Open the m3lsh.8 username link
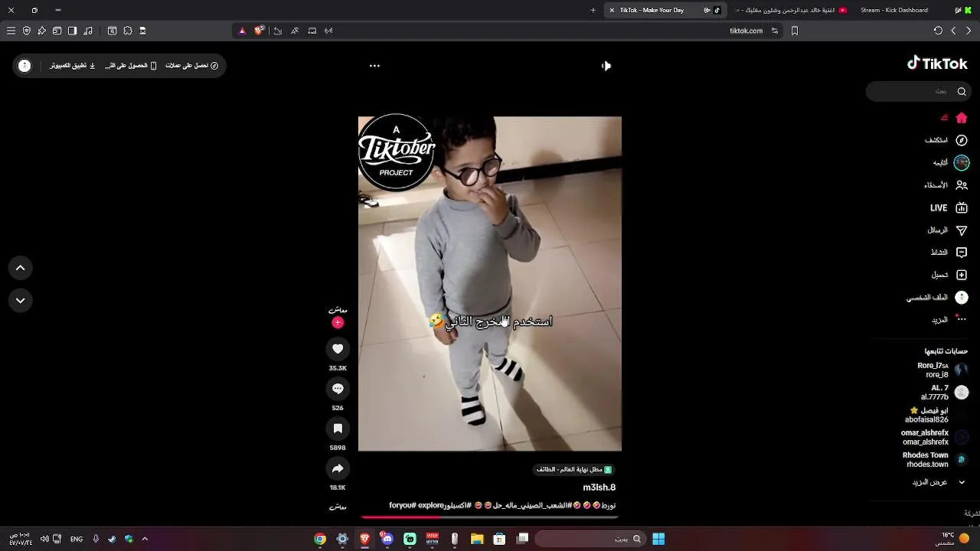Image resolution: width=980 pixels, height=551 pixels. click(x=599, y=487)
